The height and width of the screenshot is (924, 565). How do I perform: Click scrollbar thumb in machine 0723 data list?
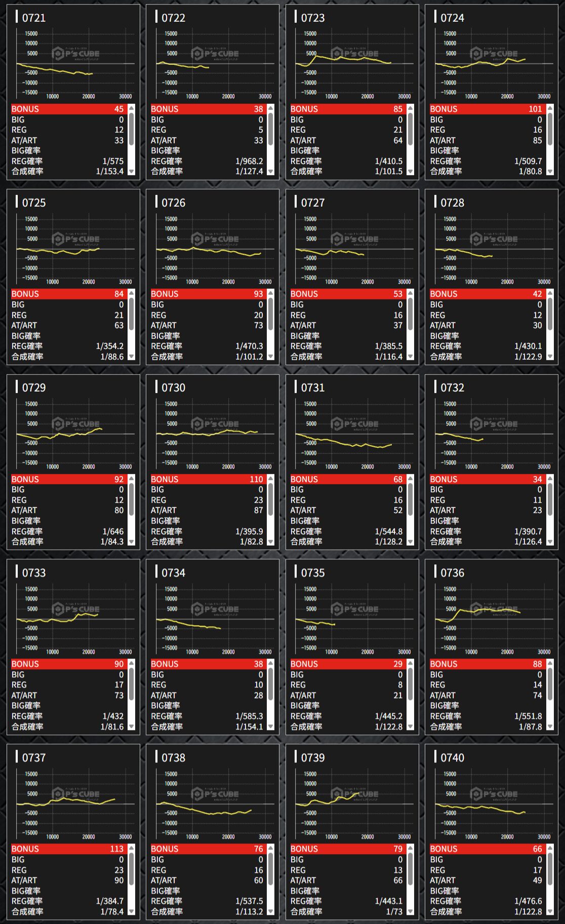[411, 129]
